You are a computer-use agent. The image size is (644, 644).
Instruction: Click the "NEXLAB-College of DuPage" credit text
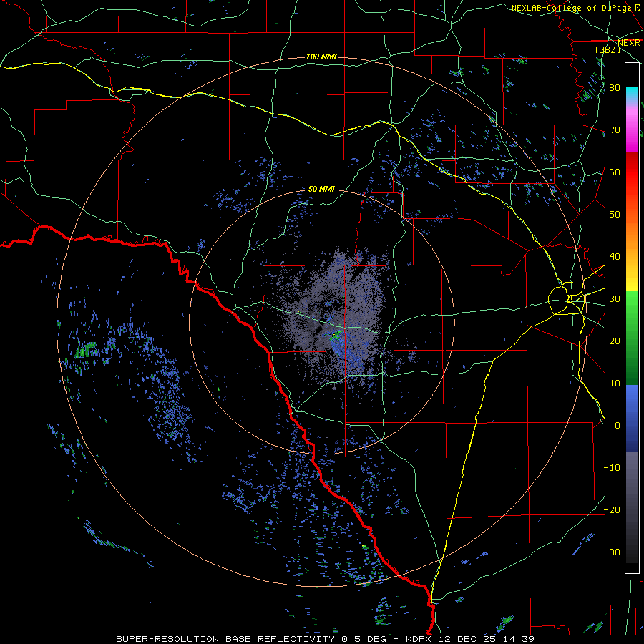[571, 8]
